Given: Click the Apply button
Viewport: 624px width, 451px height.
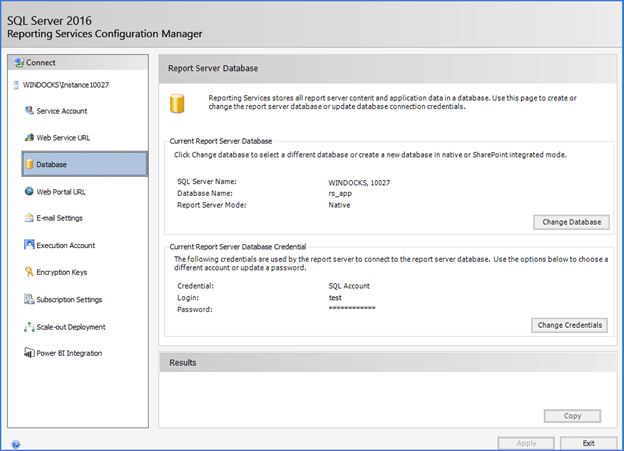Looking at the screenshot, I should pos(525,442).
